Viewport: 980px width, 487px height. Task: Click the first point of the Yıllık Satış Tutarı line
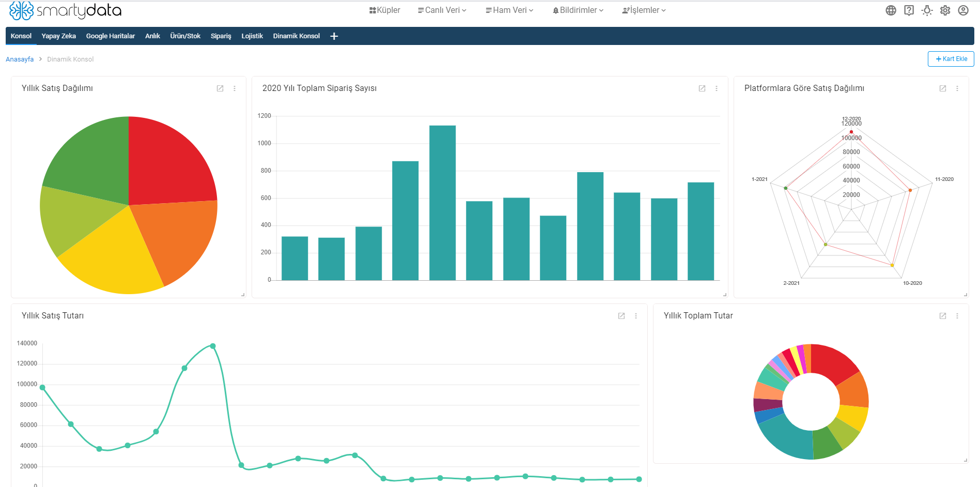tap(42, 387)
